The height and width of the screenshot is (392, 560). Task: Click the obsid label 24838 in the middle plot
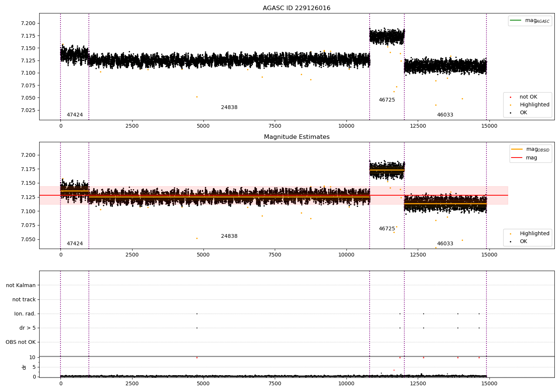[x=229, y=236]
